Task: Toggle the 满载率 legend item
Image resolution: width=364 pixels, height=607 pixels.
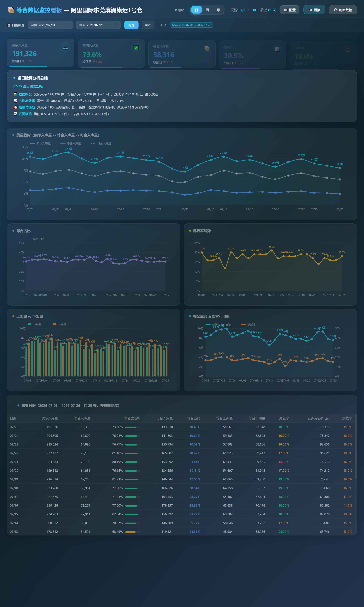Action: point(248,325)
